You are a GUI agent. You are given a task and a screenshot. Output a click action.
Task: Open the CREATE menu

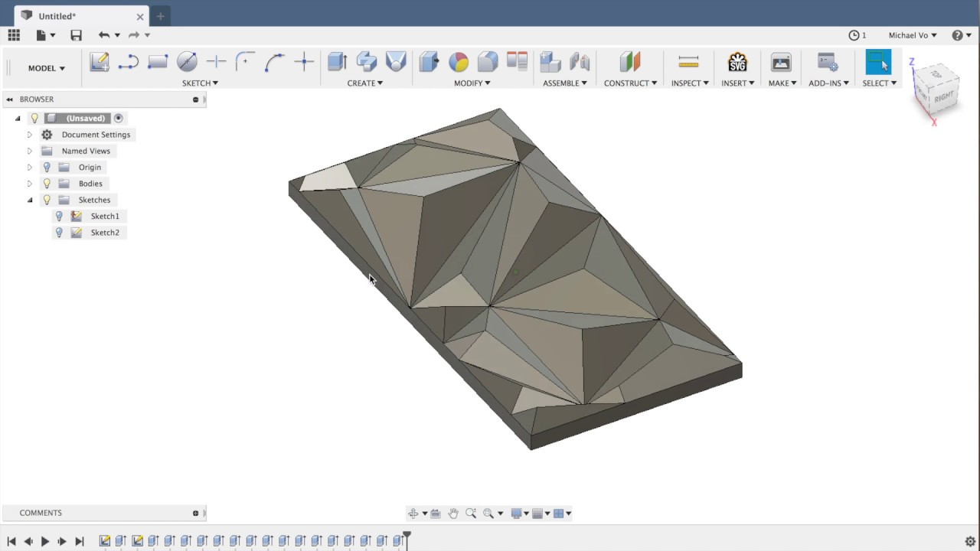point(365,83)
